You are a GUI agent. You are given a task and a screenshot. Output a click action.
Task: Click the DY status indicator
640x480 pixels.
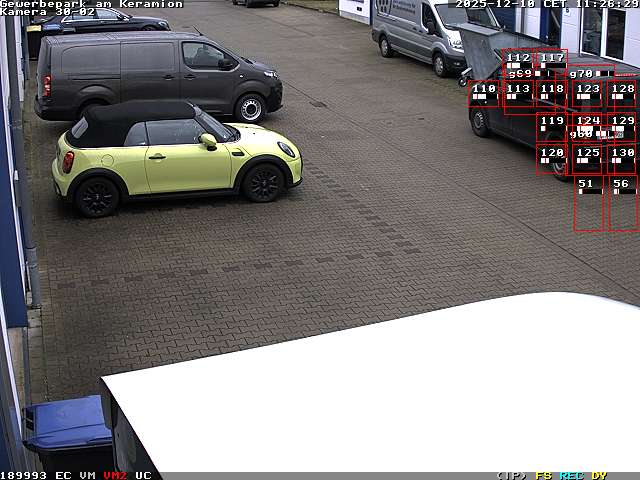click(x=599, y=475)
